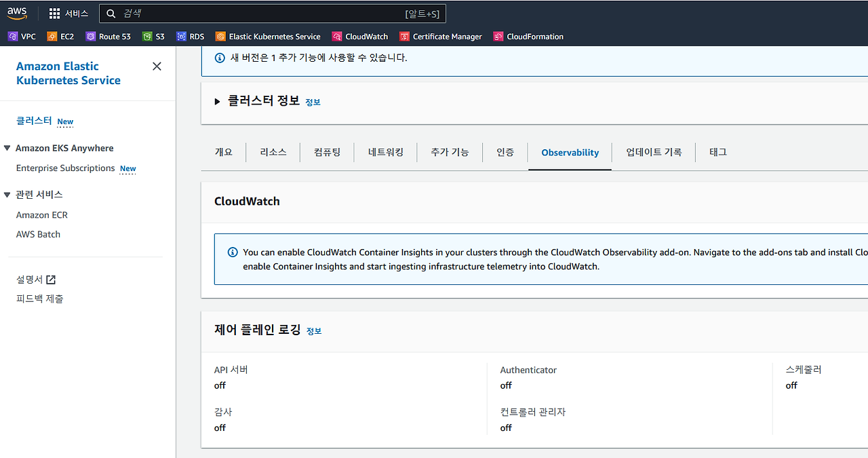Click the off value under API 서버
The height and width of the screenshot is (458, 868).
(220, 385)
